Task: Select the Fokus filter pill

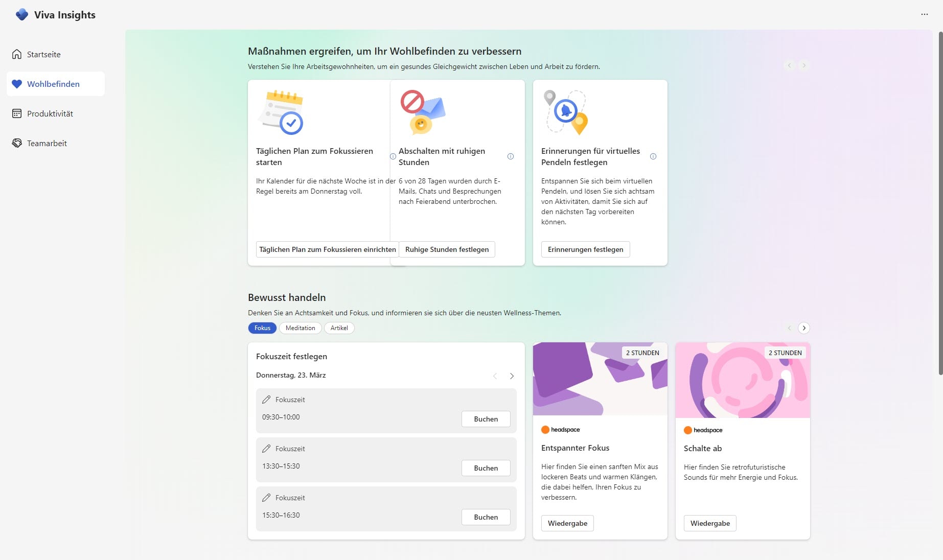Action: click(x=262, y=328)
